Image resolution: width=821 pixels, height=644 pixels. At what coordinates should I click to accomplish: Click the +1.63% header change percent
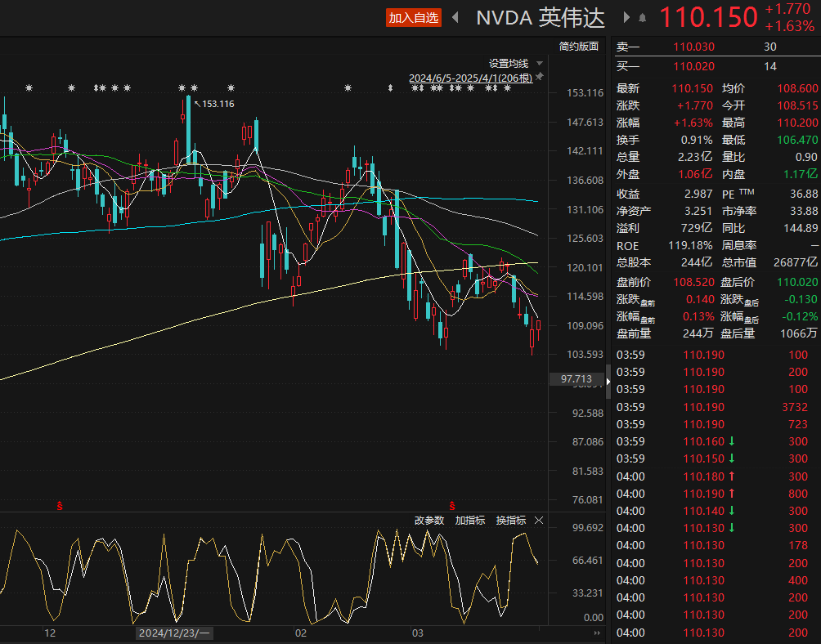click(x=789, y=25)
